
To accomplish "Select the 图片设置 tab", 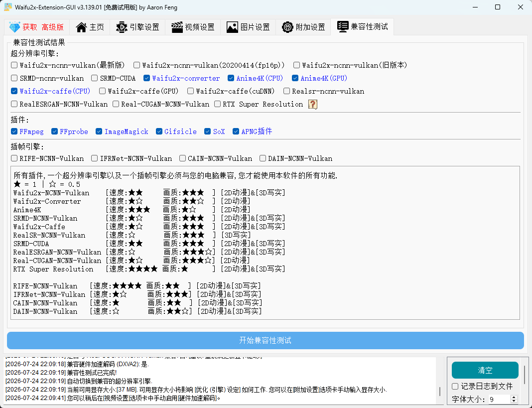I will tap(248, 27).
